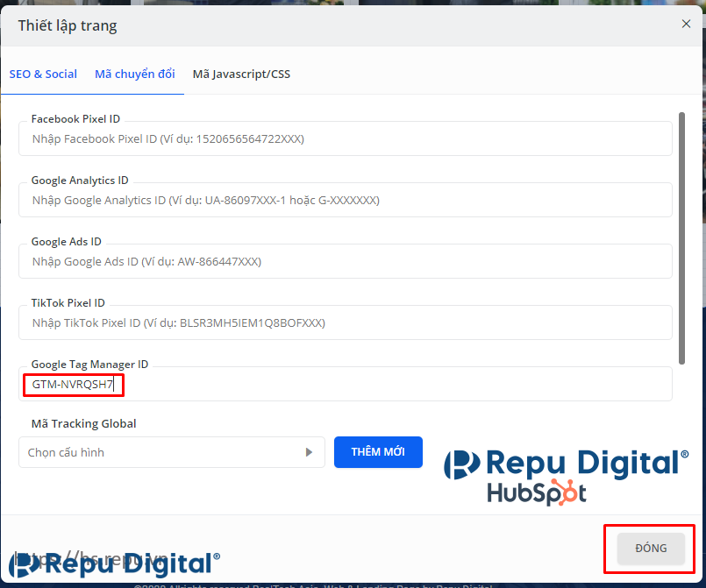Select the Google Ads ID field
Viewport: 706px width, 588px height.
pos(346,261)
